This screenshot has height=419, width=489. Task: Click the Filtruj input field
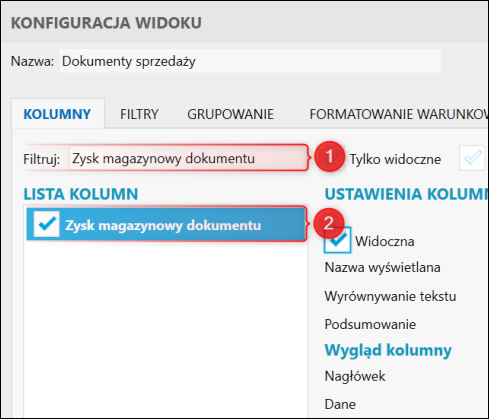click(x=188, y=158)
